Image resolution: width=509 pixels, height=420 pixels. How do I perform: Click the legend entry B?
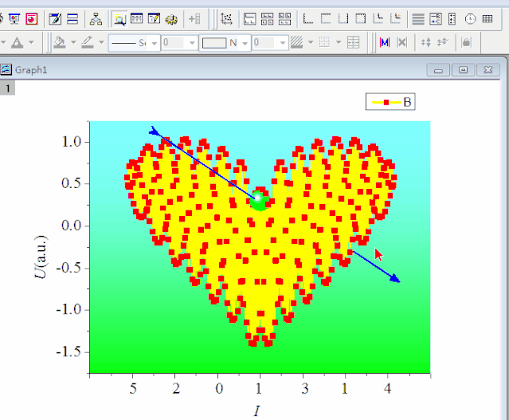390,102
